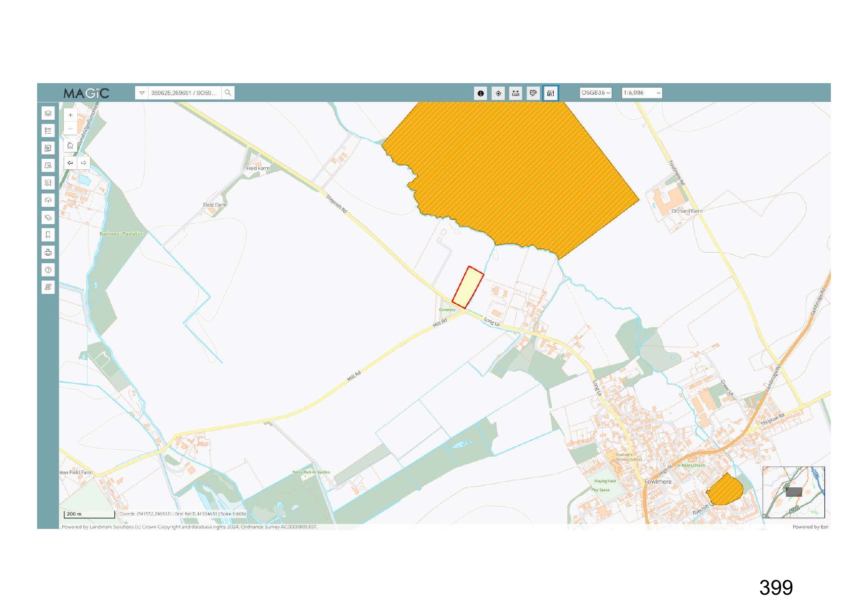Click the print icon
This screenshot has width=868, height=614.
click(48, 252)
